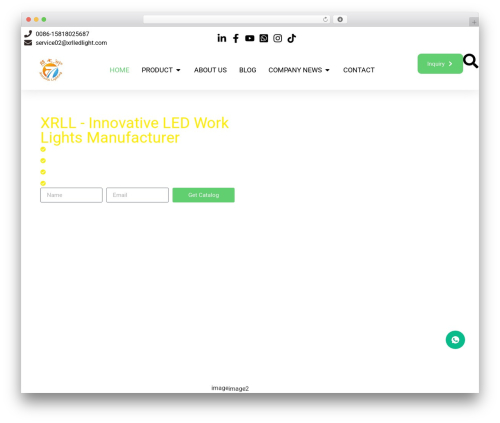Open the TikTok social icon
This screenshot has height=423, width=500.
[292, 38]
